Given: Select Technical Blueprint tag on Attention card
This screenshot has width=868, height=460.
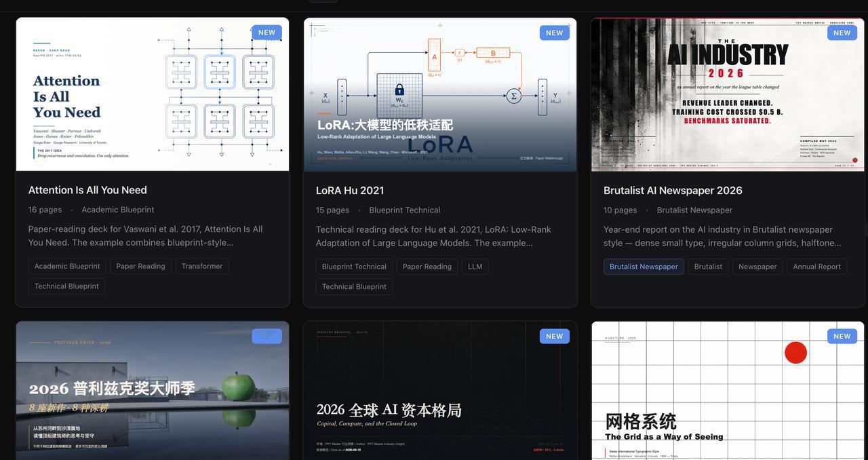Looking at the screenshot, I should [x=66, y=286].
